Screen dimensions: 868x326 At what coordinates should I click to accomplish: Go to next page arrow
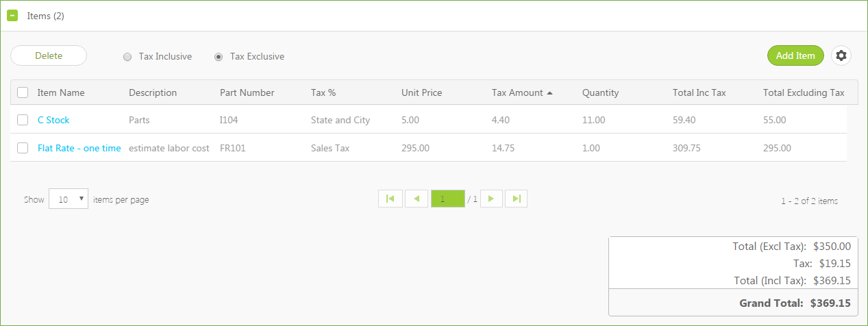point(491,199)
